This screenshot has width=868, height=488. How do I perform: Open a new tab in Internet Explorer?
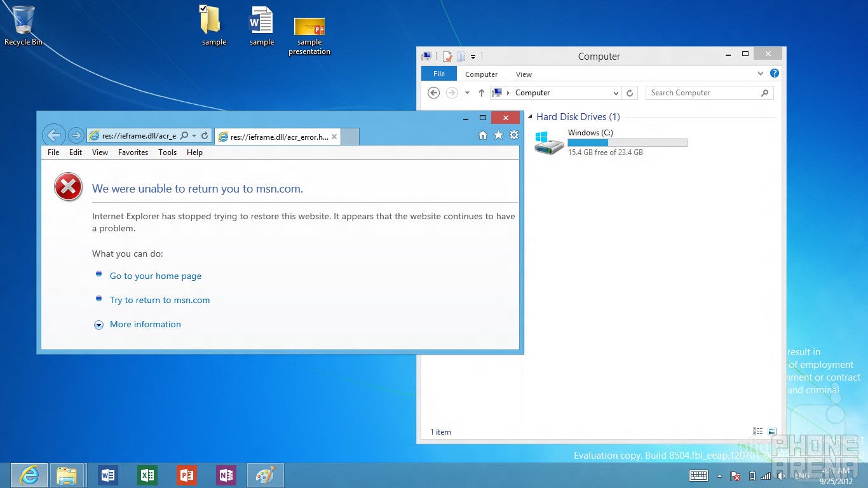350,137
